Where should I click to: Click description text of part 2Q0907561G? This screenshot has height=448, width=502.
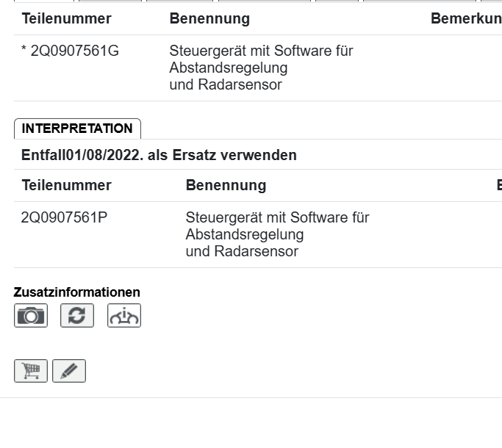(261, 51)
